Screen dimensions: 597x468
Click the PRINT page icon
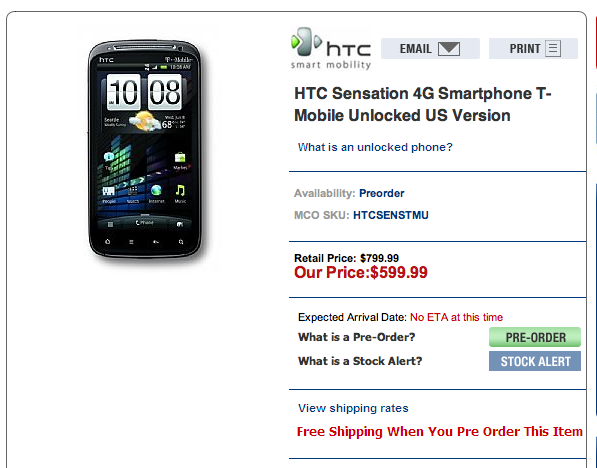coord(553,49)
